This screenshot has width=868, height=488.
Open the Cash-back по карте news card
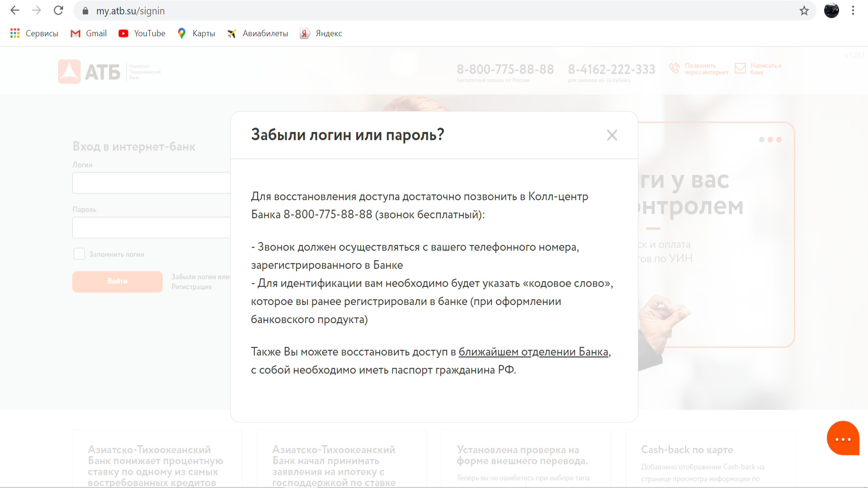coord(711,459)
